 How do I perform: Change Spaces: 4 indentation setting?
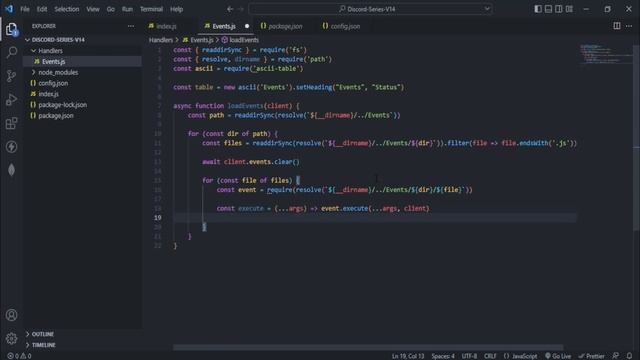coord(443,356)
